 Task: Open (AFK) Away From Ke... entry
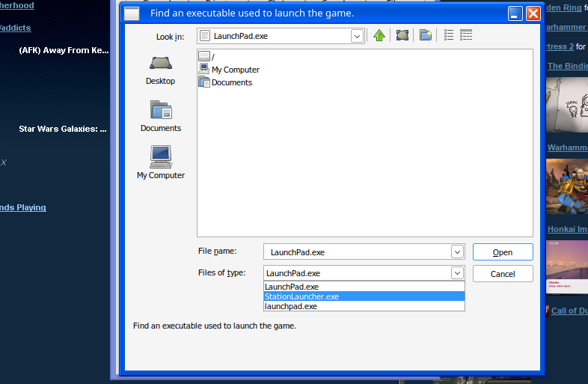click(x=64, y=50)
